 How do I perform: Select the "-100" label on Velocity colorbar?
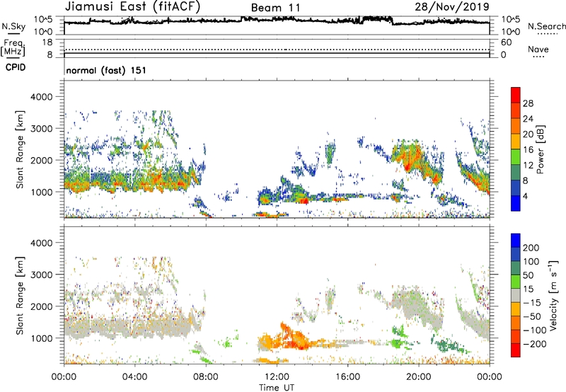pos(535,330)
